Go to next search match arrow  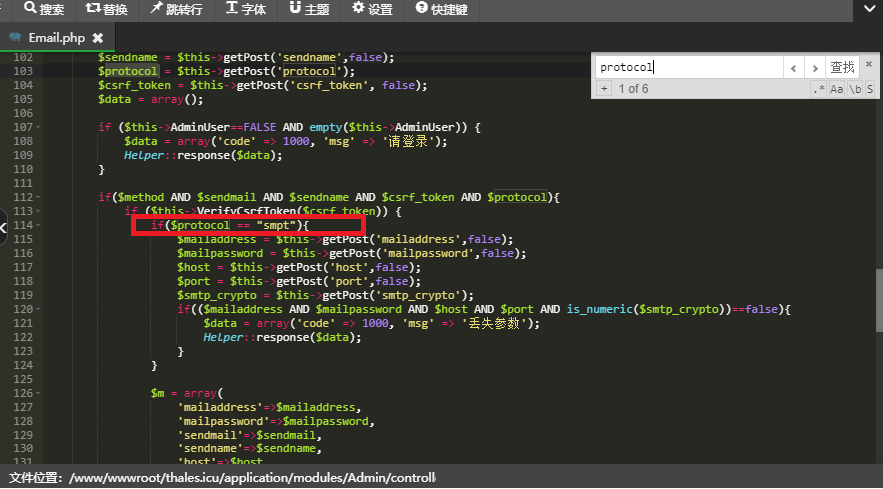coord(814,68)
